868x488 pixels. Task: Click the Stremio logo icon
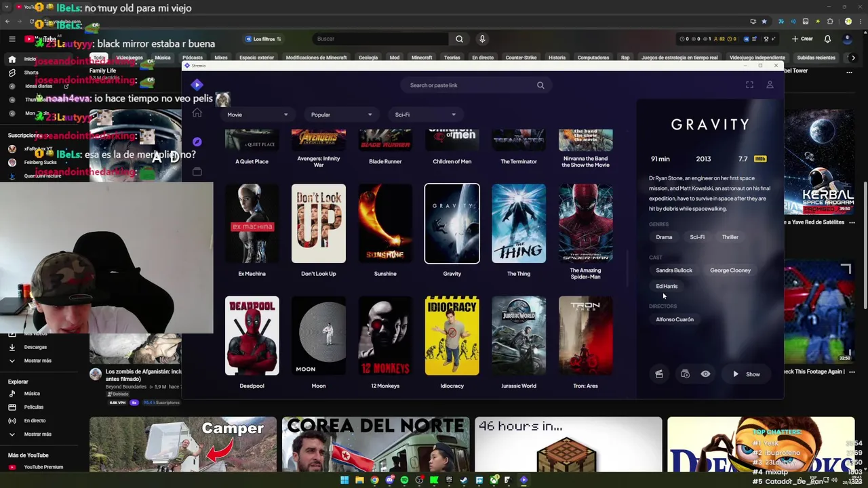click(197, 85)
